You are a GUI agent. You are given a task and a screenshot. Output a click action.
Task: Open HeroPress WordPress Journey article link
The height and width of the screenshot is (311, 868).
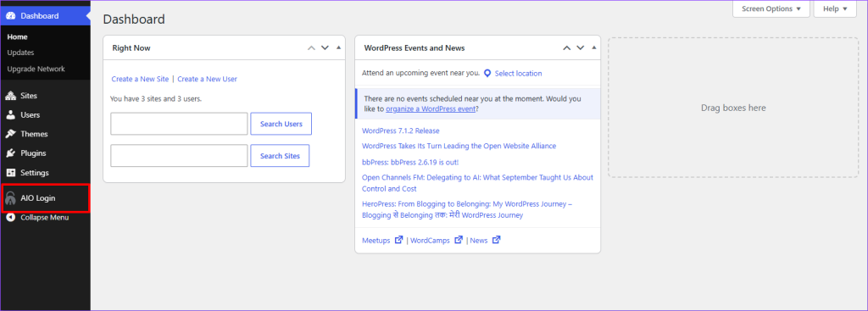pos(467,209)
